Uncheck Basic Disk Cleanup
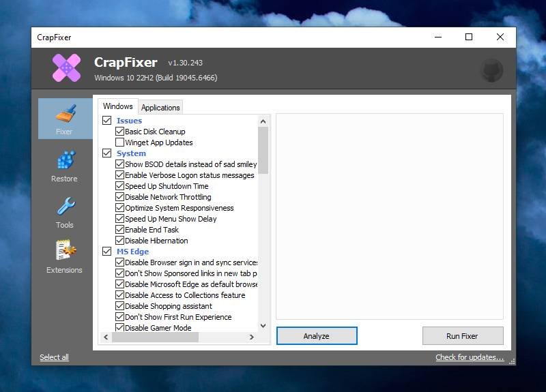The width and height of the screenshot is (546, 392). click(x=120, y=131)
